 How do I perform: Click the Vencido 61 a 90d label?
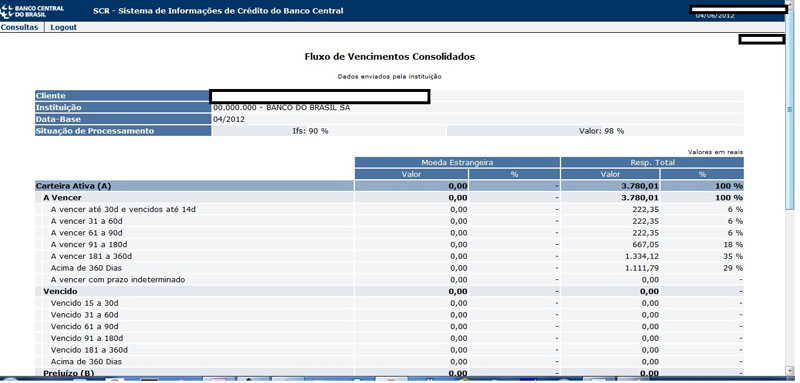click(85, 326)
